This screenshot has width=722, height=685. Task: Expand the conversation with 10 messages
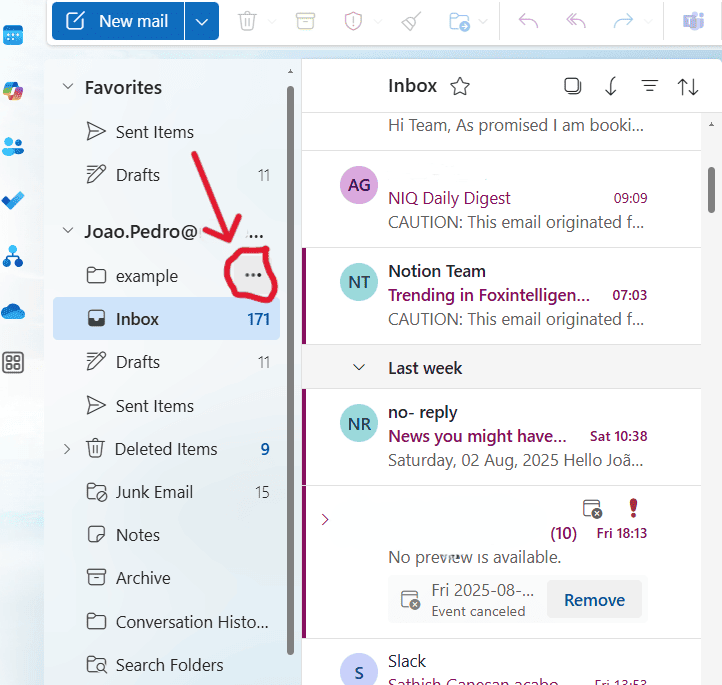pyautogui.click(x=325, y=519)
